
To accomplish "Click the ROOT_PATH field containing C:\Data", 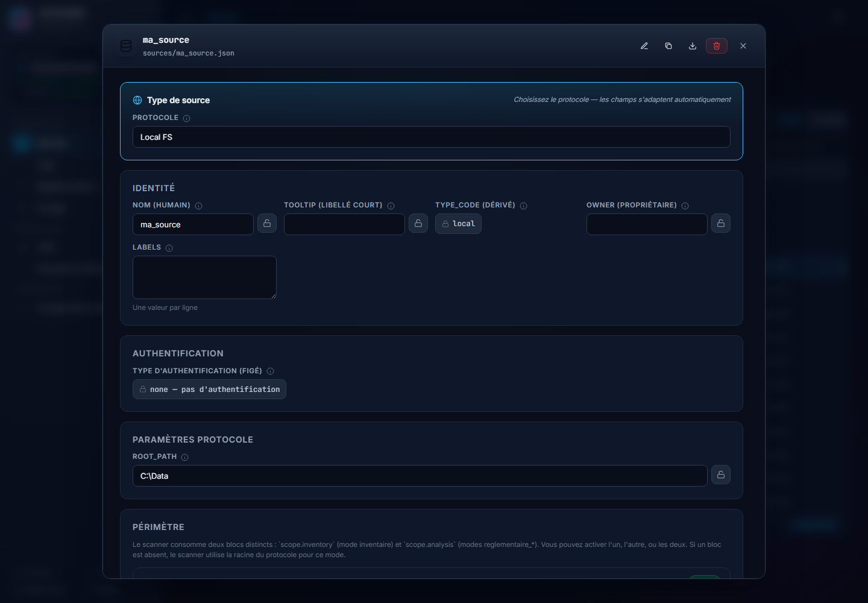I will [420, 476].
